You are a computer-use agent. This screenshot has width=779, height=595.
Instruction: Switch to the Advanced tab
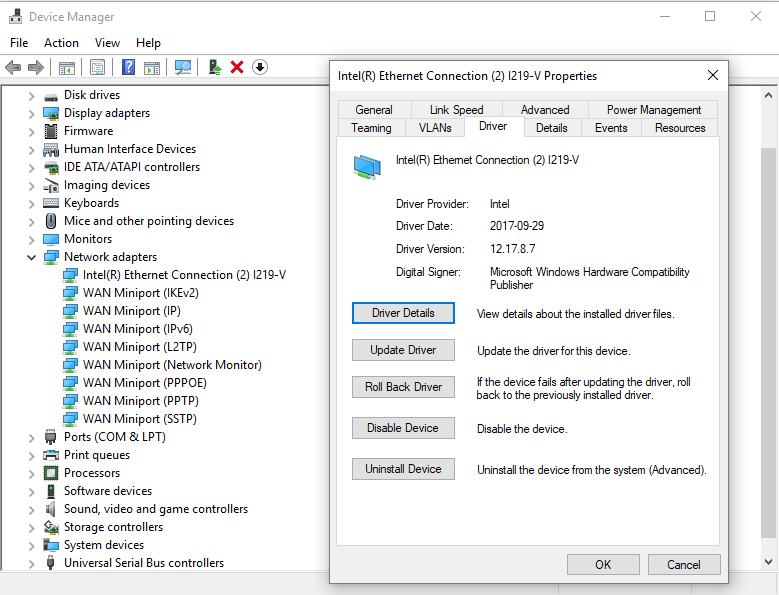point(545,110)
